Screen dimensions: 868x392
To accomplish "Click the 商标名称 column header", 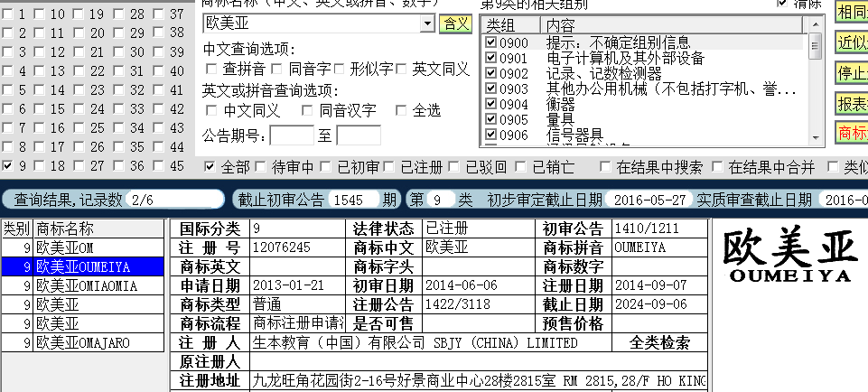I will coord(99,229).
